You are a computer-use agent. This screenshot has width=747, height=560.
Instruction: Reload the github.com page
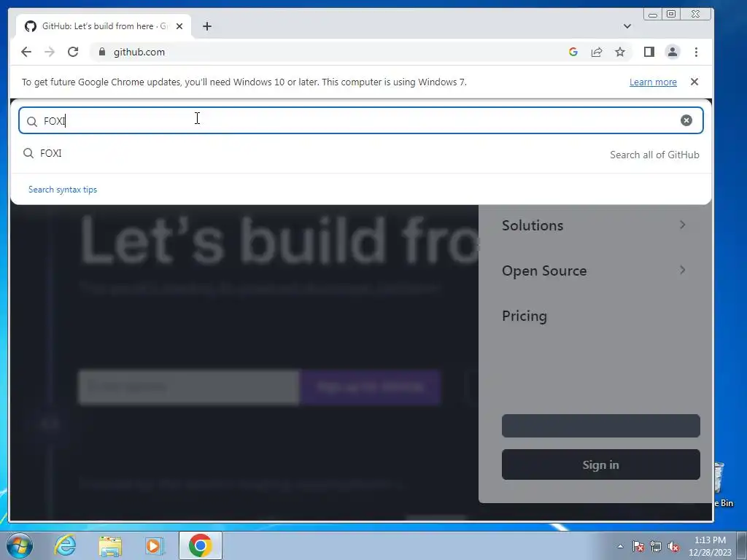pos(73,52)
